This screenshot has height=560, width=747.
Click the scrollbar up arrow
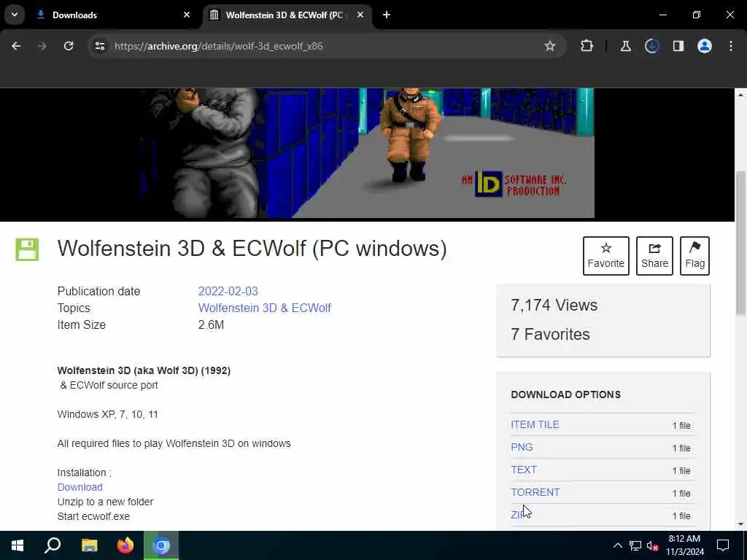[x=740, y=95]
